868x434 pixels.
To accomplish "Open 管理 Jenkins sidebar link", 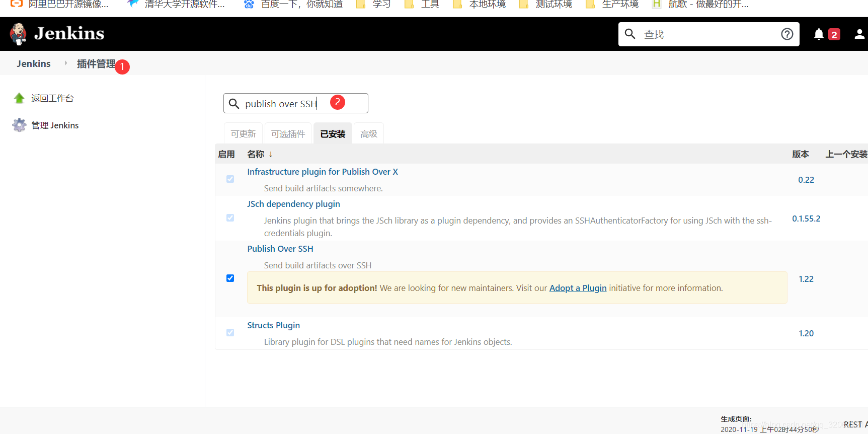I will pos(55,125).
